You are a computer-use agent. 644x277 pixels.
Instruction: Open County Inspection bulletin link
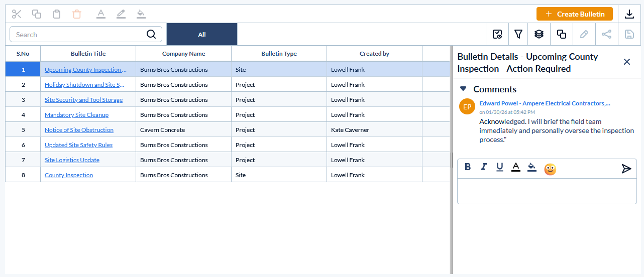point(69,175)
